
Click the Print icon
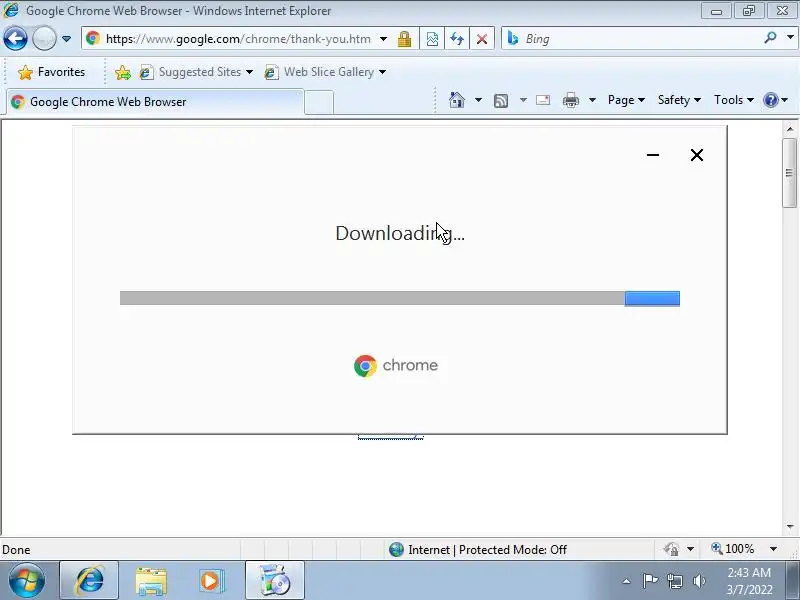pyautogui.click(x=570, y=100)
